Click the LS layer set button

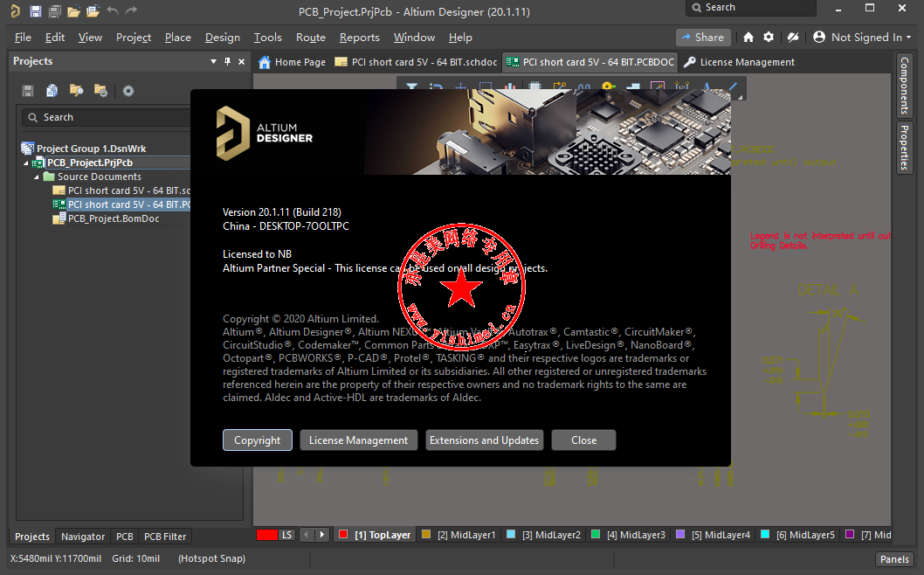[x=287, y=535]
